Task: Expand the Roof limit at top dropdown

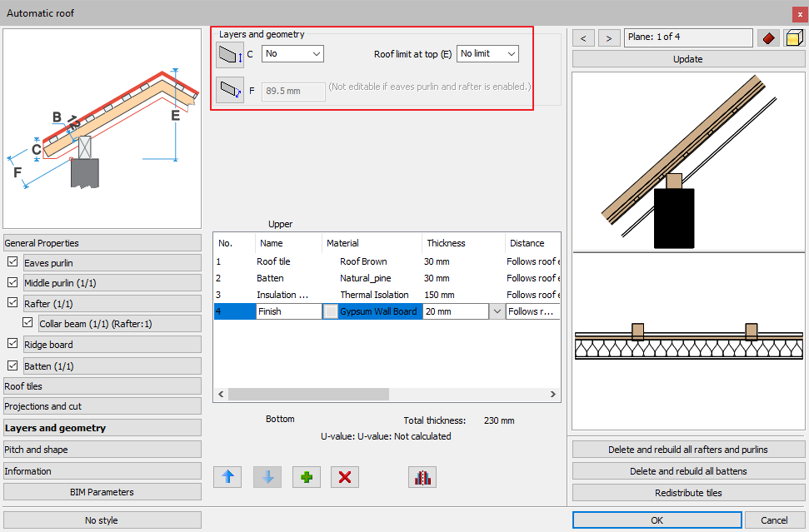Action: coord(487,54)
